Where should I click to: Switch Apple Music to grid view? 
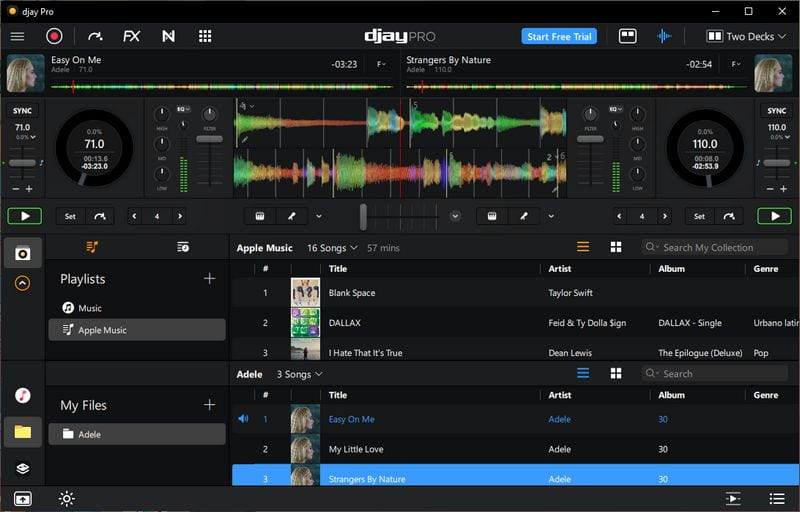click(616, 247)
